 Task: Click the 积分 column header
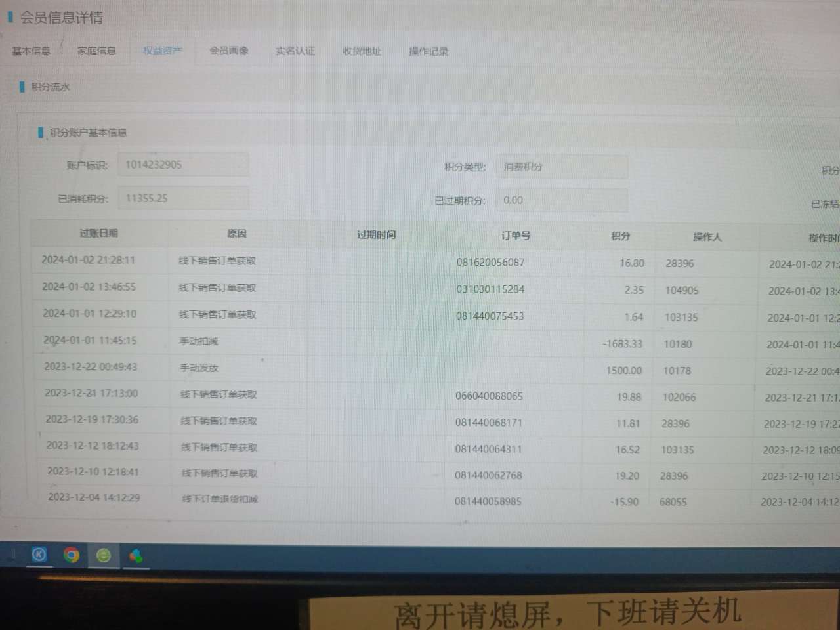tap(620, 236)
